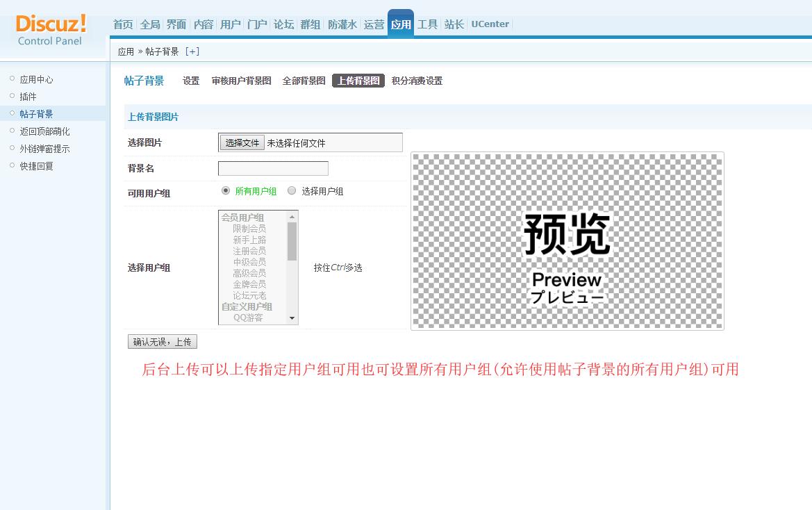Open the 门户 top menu
This screenshot has width=812, height=510.
pyautogui.click(x=258, y=24)
